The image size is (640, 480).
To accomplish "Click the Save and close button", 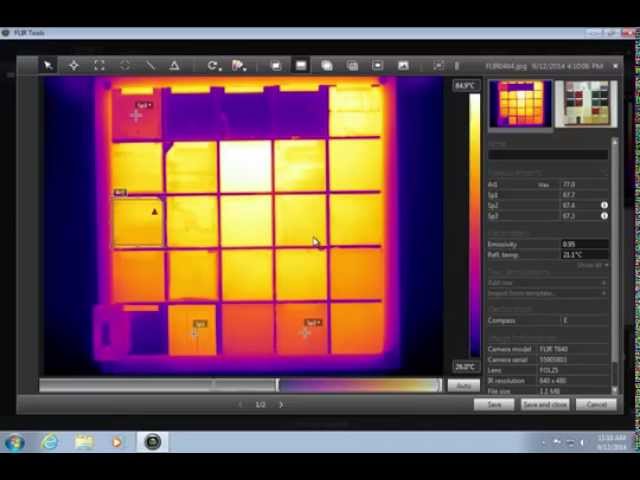I will click(x=545, y=404).
